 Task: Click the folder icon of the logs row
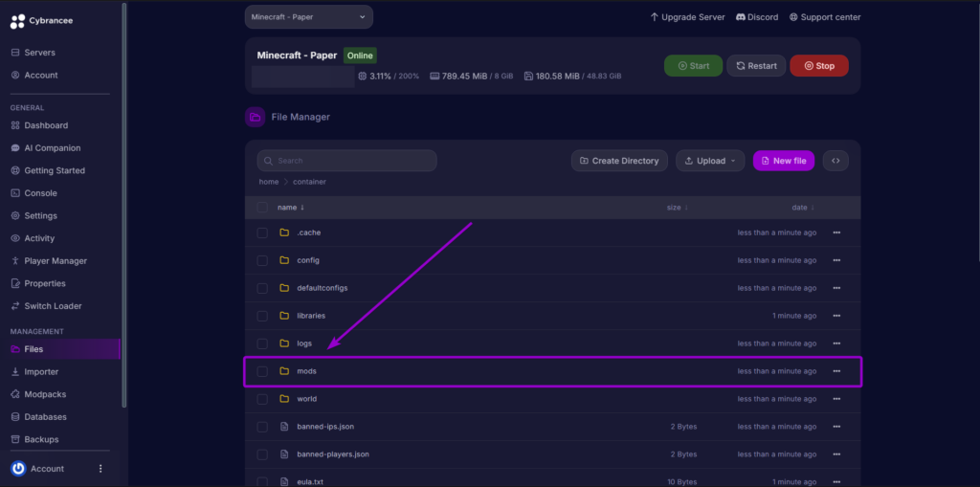[284, 343]
